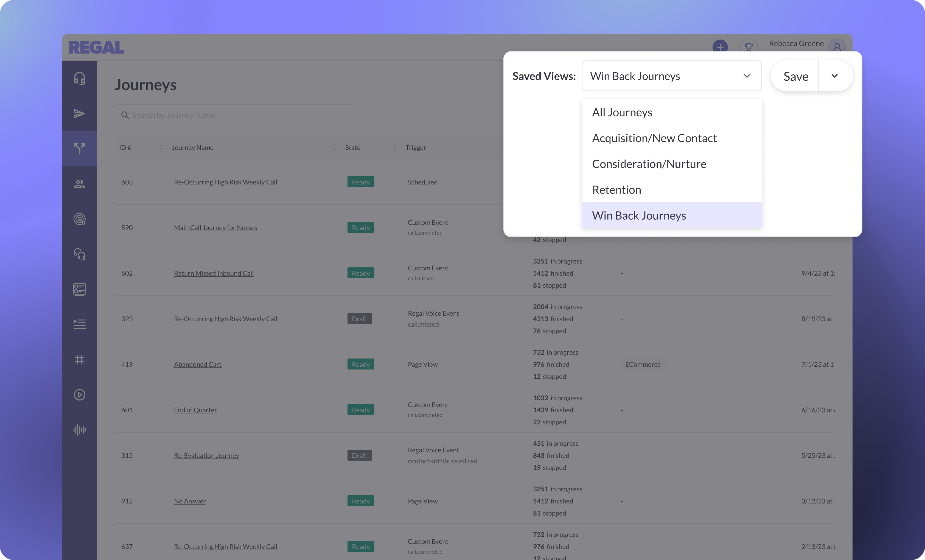Viewport: 925px width, 560px height.
Task: Click the task list icon in sidebar
Action: coord(79,324)
